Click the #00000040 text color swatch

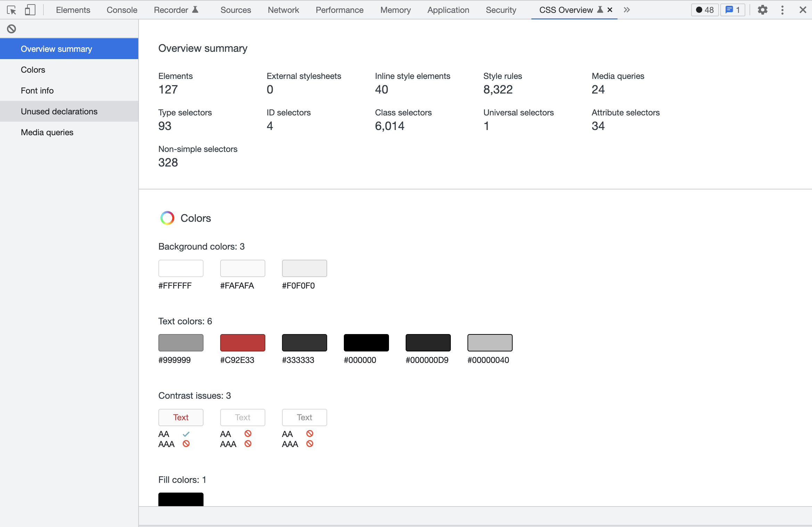click(490, 343)
